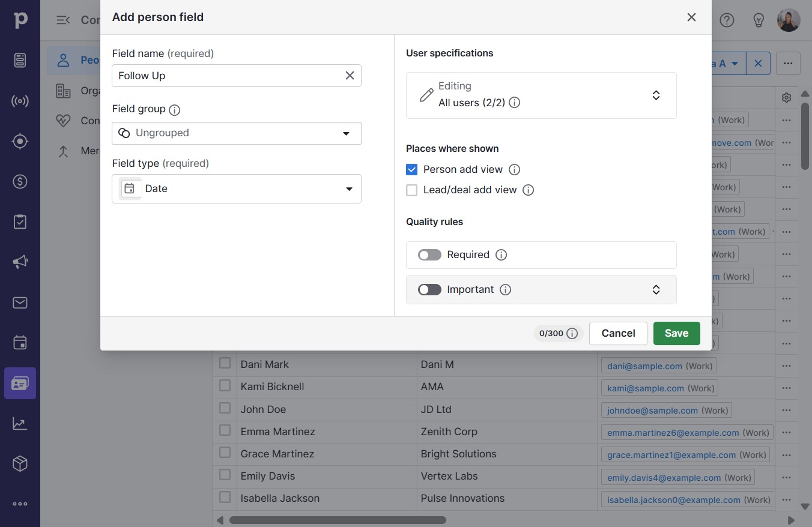Image resolution: width=812 pixels, height=527 pixels.
Task: Select the Kami Bicknell row checkbox
Action: [x=225, y=385]
